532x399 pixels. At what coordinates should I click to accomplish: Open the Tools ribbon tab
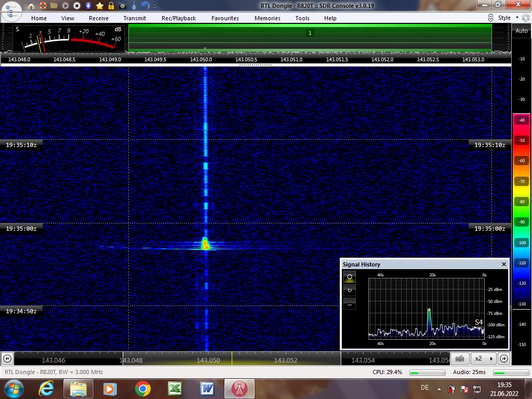pyautogui.click(x=302, y=18)
